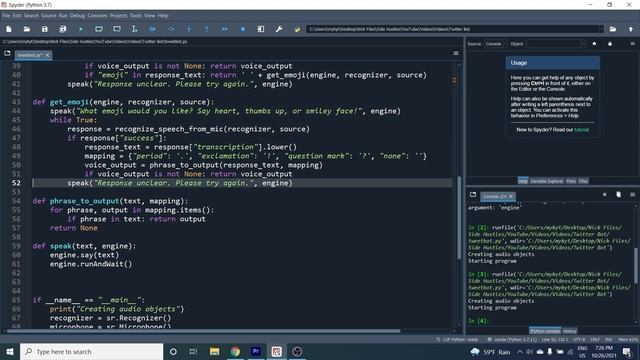Open the Help pane options menu
640x360 pixels.
click(x=632, y=44)
